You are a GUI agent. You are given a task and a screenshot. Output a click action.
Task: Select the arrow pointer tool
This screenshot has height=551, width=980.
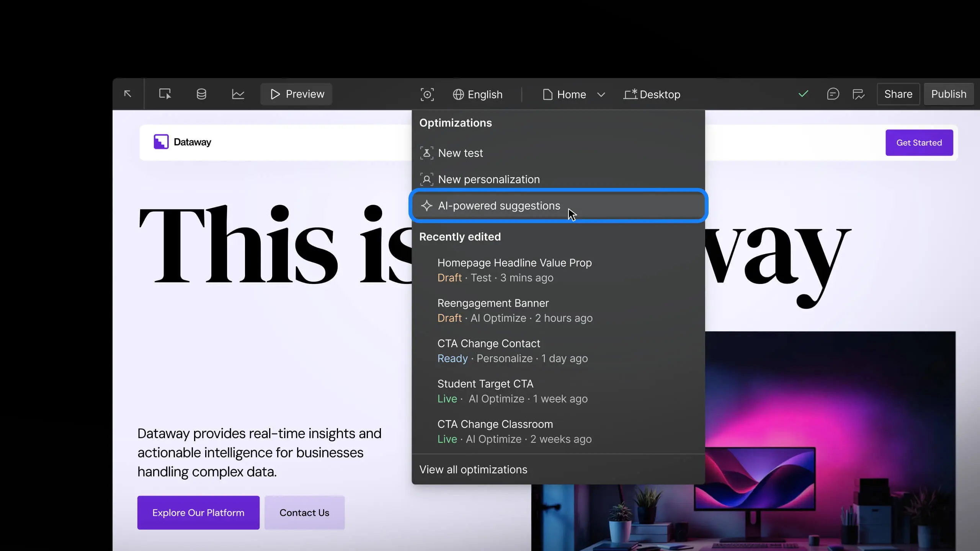click(x=127, y=94)
